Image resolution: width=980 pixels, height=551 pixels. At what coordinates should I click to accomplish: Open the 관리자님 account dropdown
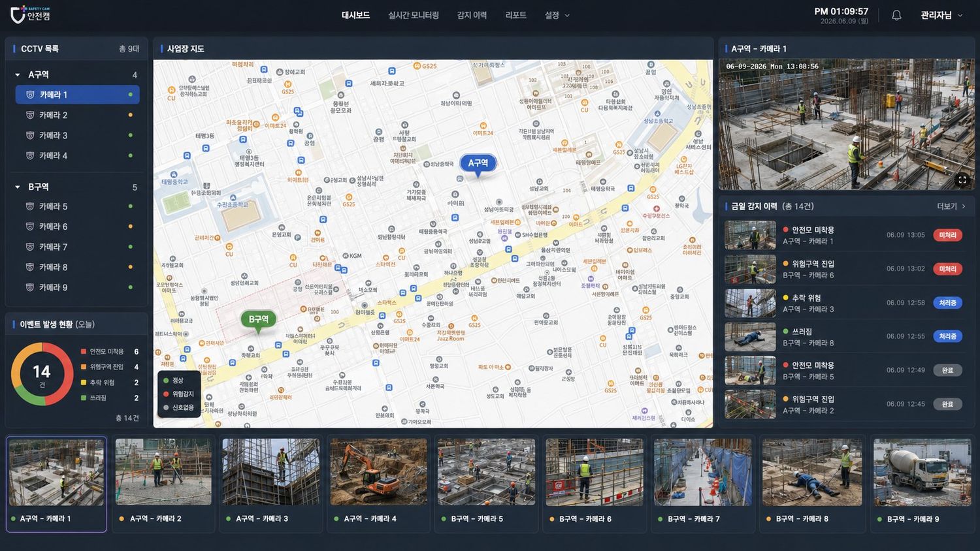click(x=941, y=15)
